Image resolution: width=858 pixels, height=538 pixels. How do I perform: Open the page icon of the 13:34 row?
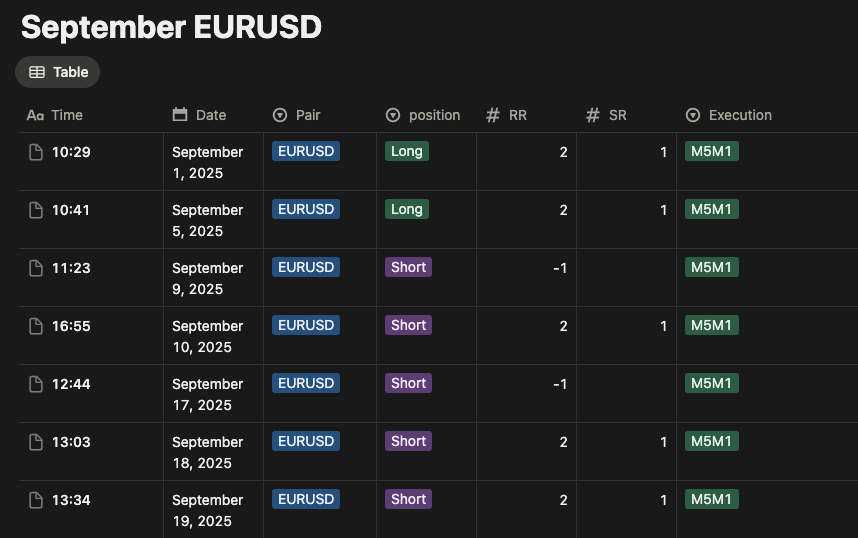[x=36, y=500]
